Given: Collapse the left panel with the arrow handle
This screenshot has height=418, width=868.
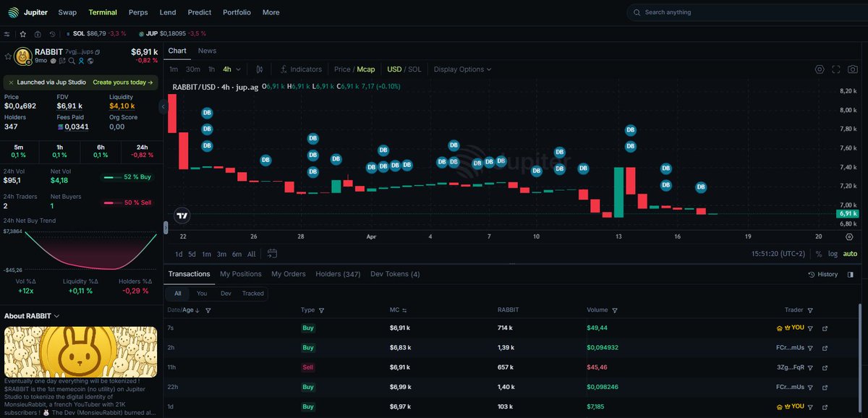Looking at the screenshot, I should (x=163, y=106).
